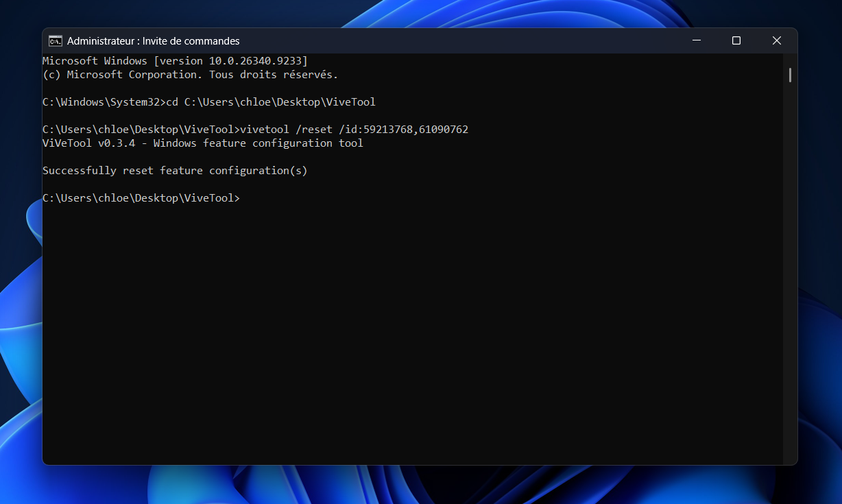Click the vertical scrollbar thumb
Screen dimensions: 842x504
click(x=790, y=75)
